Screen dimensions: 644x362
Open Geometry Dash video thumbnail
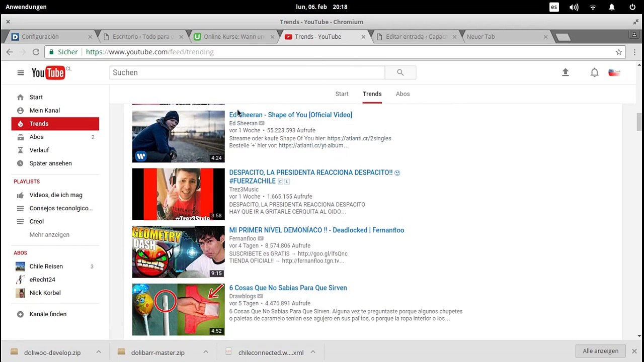click(178, 252)
